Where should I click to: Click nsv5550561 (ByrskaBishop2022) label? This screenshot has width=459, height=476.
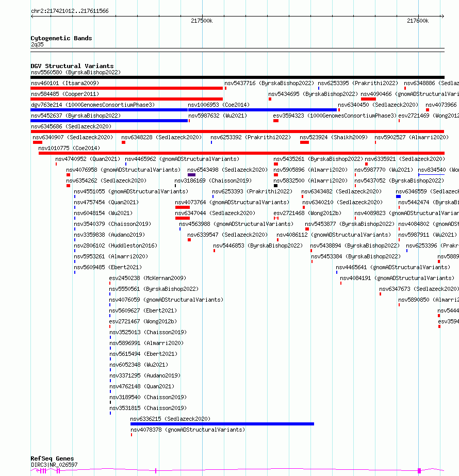point(154,289)
